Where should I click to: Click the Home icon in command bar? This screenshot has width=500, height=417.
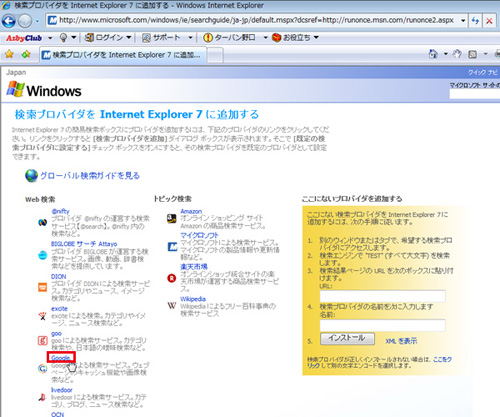pyautogui.click(x=433, y=54)
